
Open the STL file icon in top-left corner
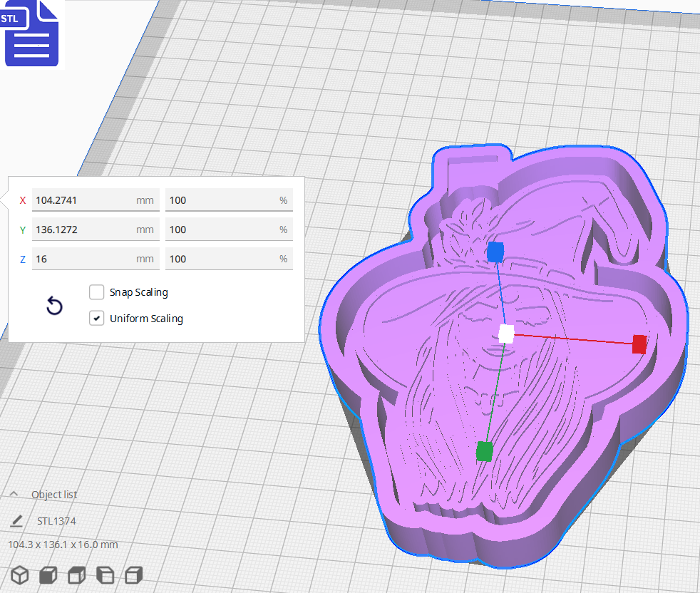31,33
